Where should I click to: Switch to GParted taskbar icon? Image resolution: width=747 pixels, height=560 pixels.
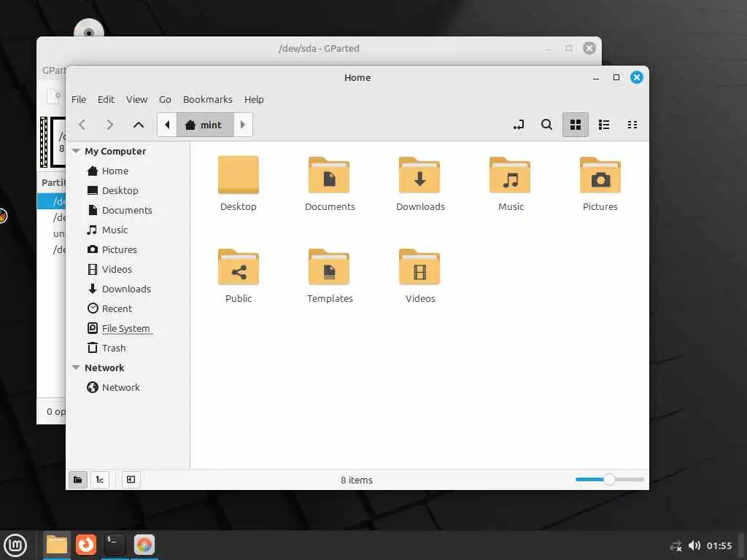point(144,545)
